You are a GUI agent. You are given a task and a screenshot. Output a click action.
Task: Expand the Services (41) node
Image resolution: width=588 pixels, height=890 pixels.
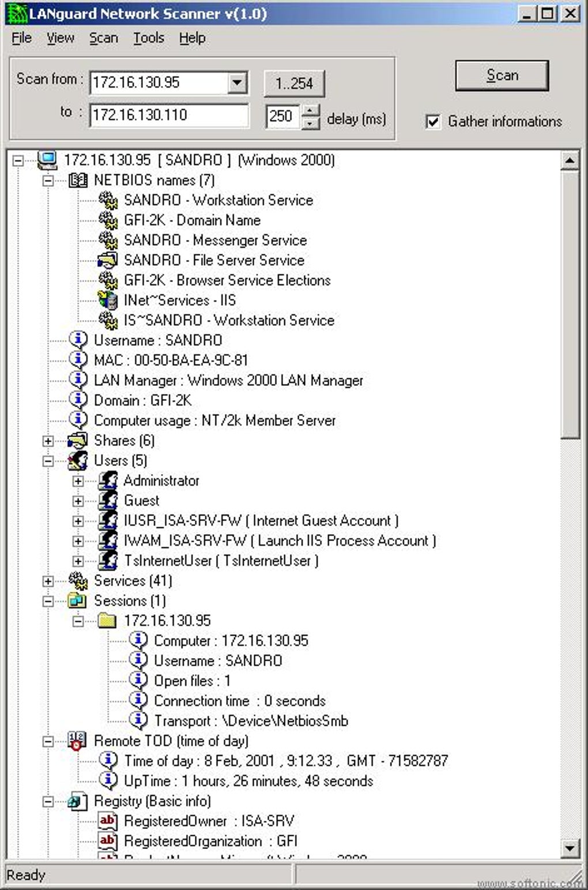pos(48,581)
